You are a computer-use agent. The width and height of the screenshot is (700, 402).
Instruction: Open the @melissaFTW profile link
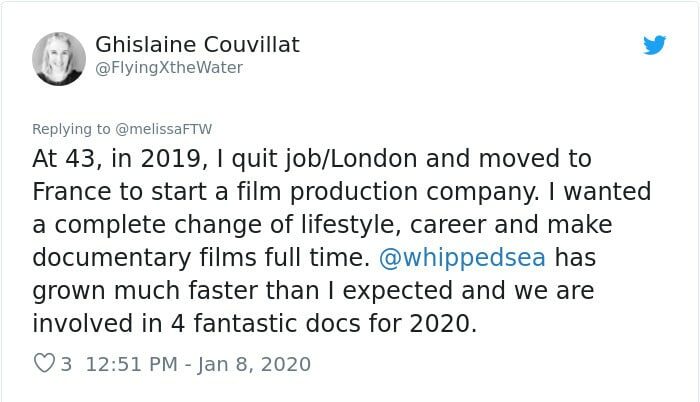[163, 129]
